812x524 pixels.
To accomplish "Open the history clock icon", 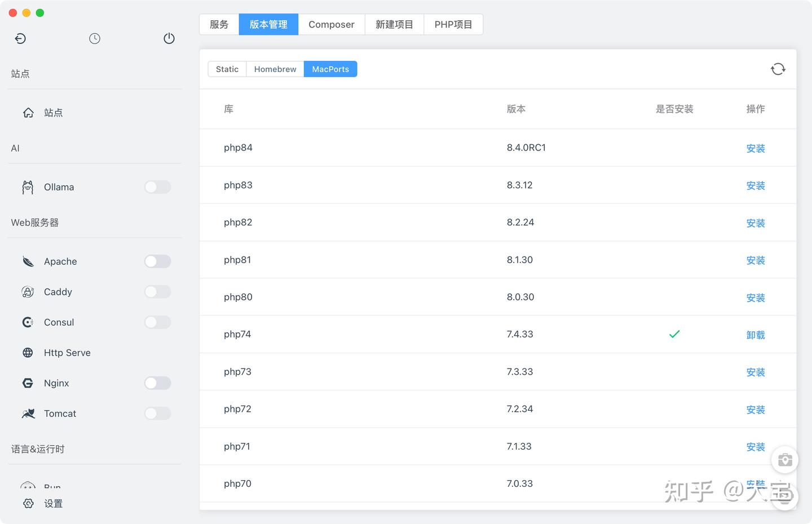I will click(x=94, y=38).
